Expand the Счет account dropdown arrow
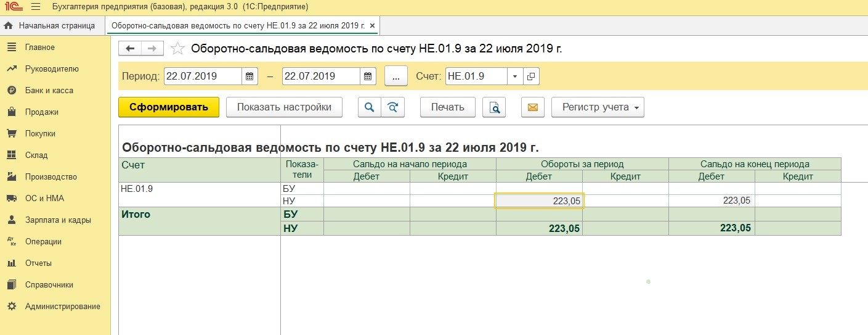 [x=515, y=77]
